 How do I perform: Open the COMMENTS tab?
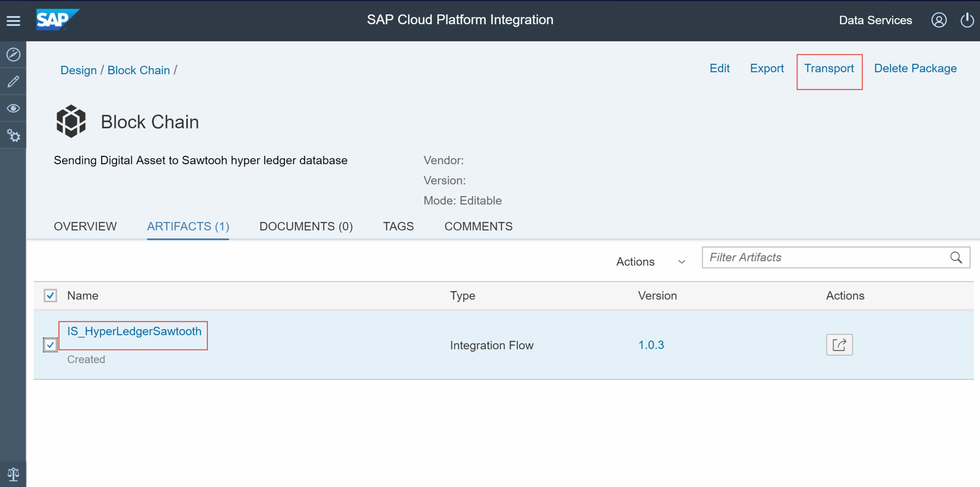click(x=478, y=226)
